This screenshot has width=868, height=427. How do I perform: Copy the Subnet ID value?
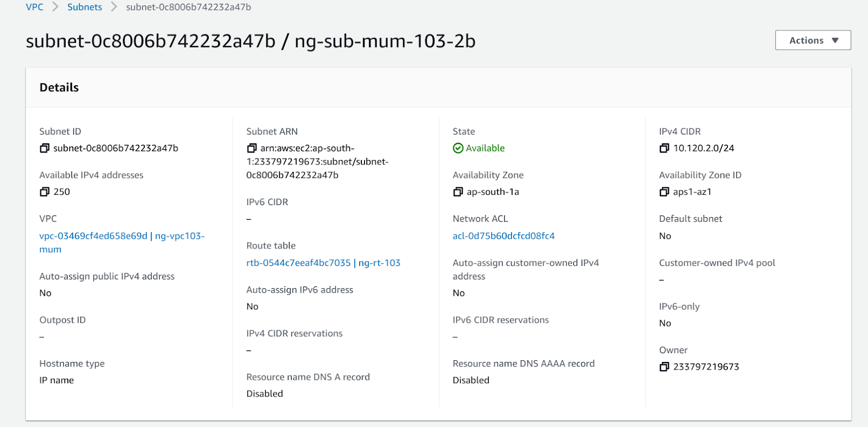[44, 148]
